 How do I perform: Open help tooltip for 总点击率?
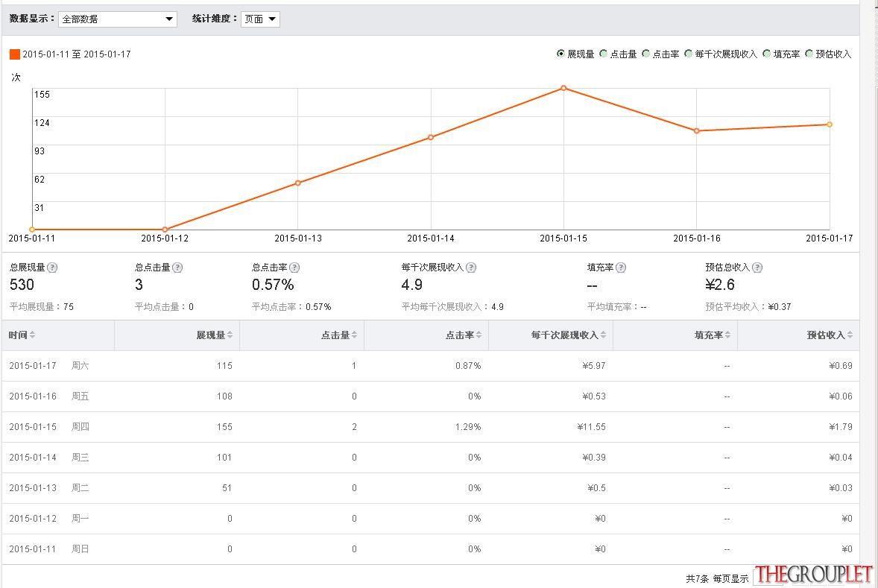tap(294, 268)
